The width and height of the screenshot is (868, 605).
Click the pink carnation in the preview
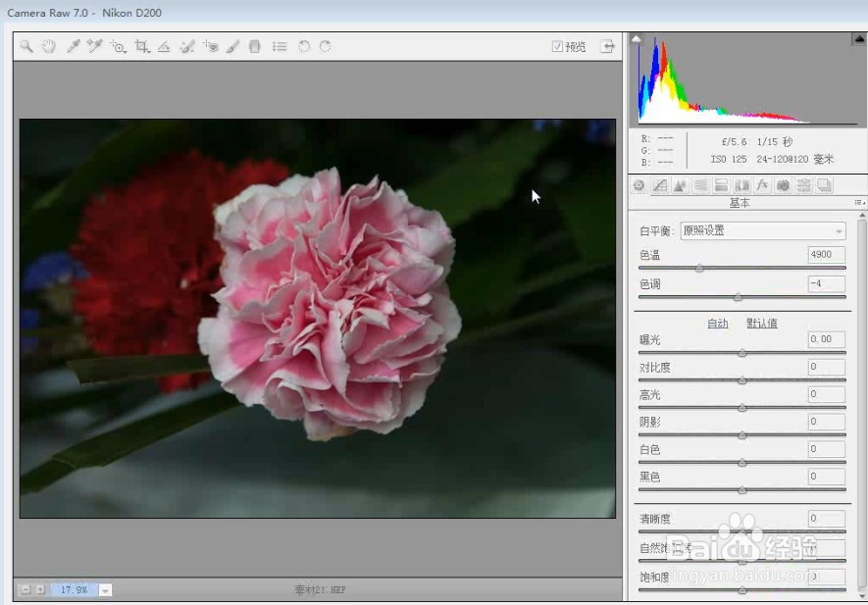[332, 303]
